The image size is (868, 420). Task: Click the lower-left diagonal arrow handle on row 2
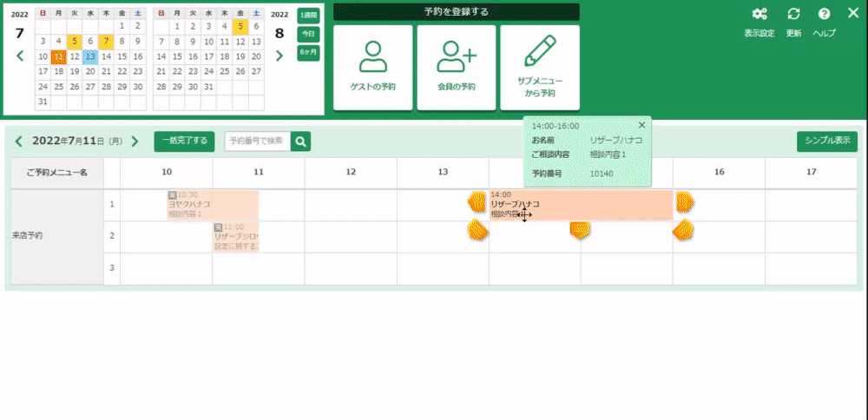pos(477,229)
